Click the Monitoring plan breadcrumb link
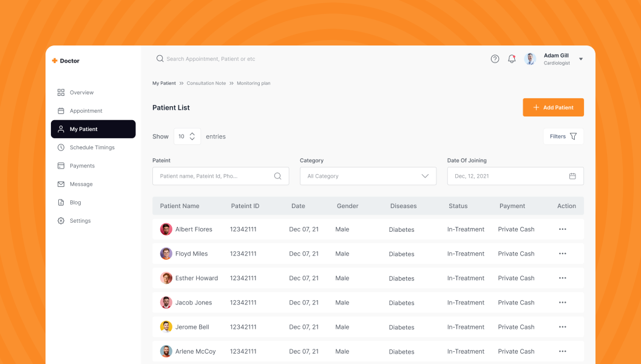This screenshot has width=641, height=364. click(x=253, y=83)
